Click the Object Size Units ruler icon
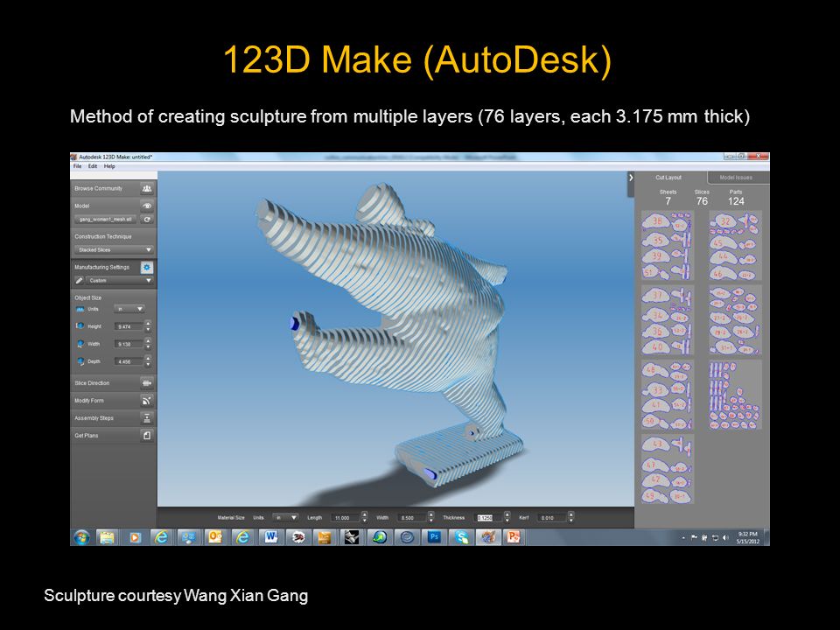This screenshot has height=630, width=840. (x=80, y=309)
